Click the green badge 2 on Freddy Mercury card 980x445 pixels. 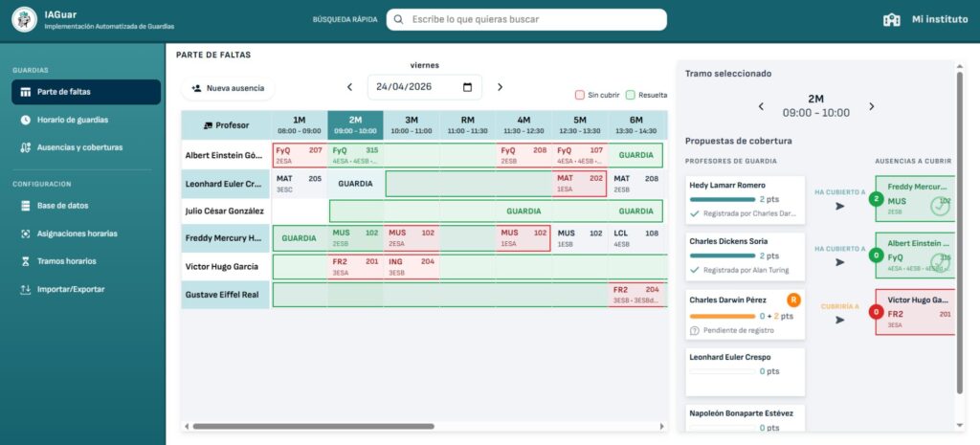(877, 200)
